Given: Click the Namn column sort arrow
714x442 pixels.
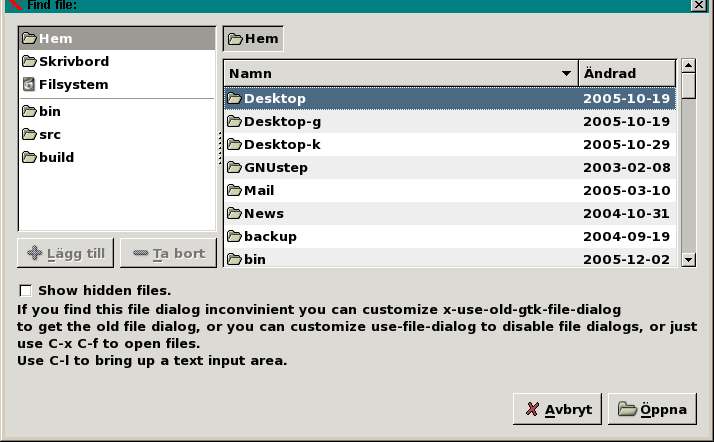Looking at the screenshot, I should (566, 73).
